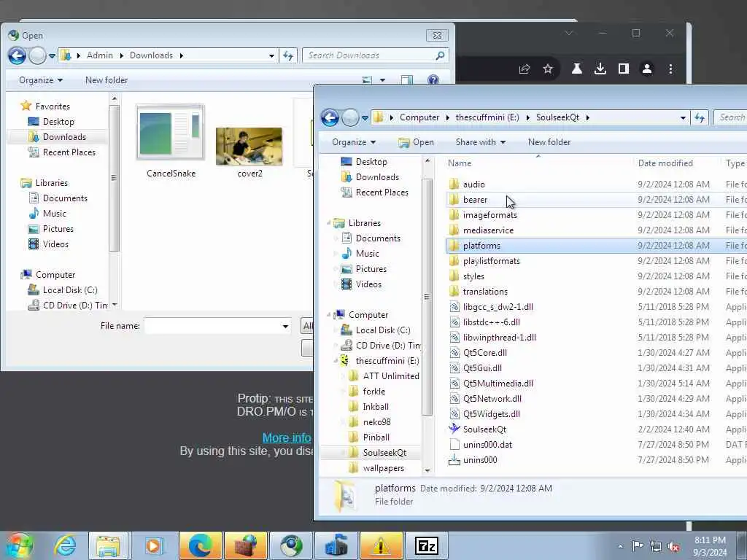Click refresh icon beside SoulseekQt address bar

pyautogui.click(x=700, y=117)
